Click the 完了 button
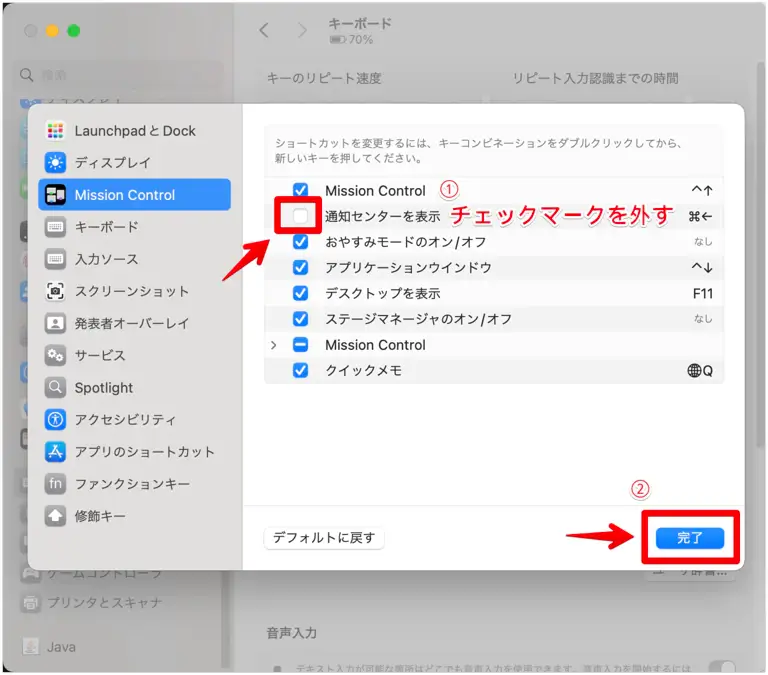Image resolution: width=768 pixels, height=675 pixels. click(x=690, y=538)
